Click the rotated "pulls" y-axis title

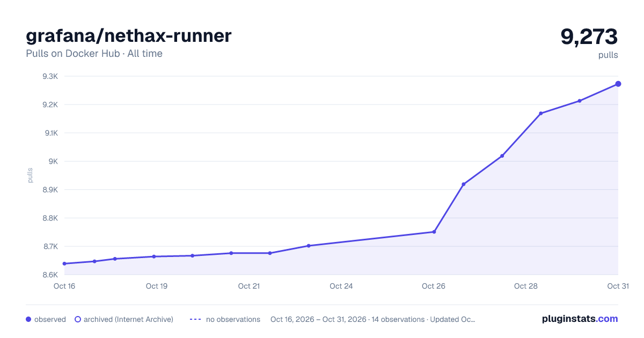pos(30,175)
